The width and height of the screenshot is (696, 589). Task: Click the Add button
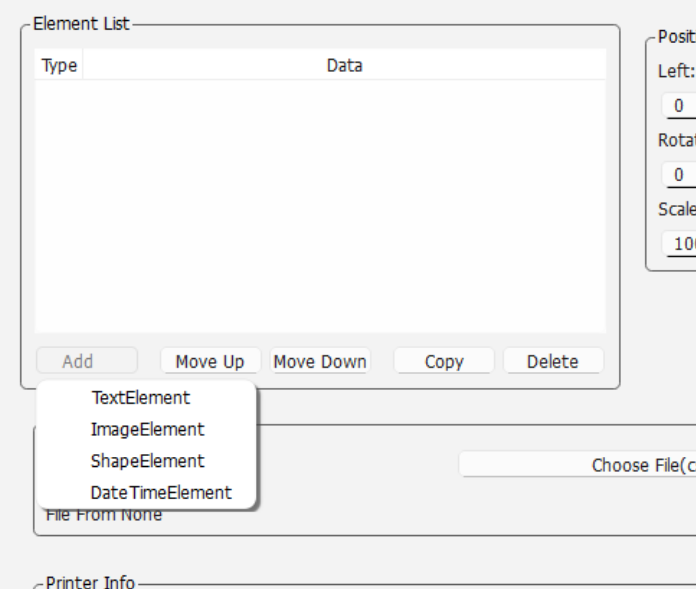87,361
